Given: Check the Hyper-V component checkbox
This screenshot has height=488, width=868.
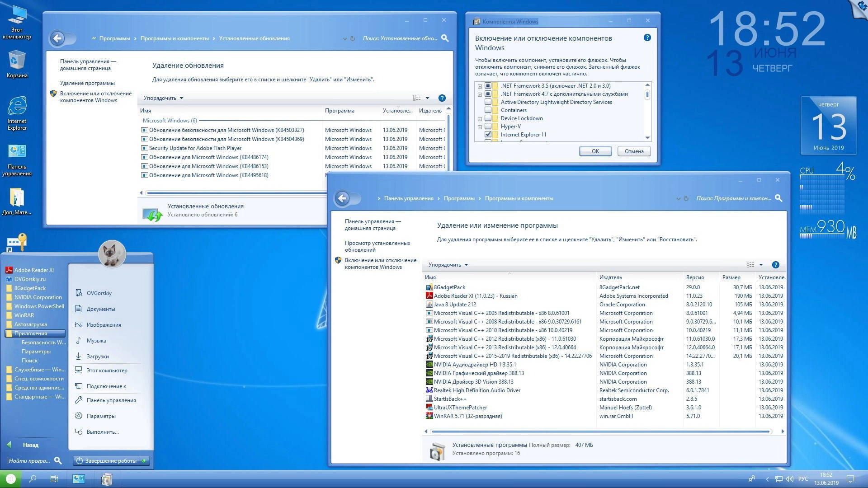Looking at the screenshot, I should tap(489, 126).
